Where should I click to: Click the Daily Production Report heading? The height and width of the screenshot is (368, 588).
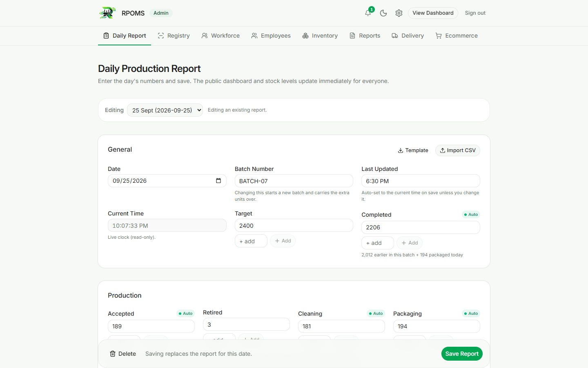coord(149,69)
